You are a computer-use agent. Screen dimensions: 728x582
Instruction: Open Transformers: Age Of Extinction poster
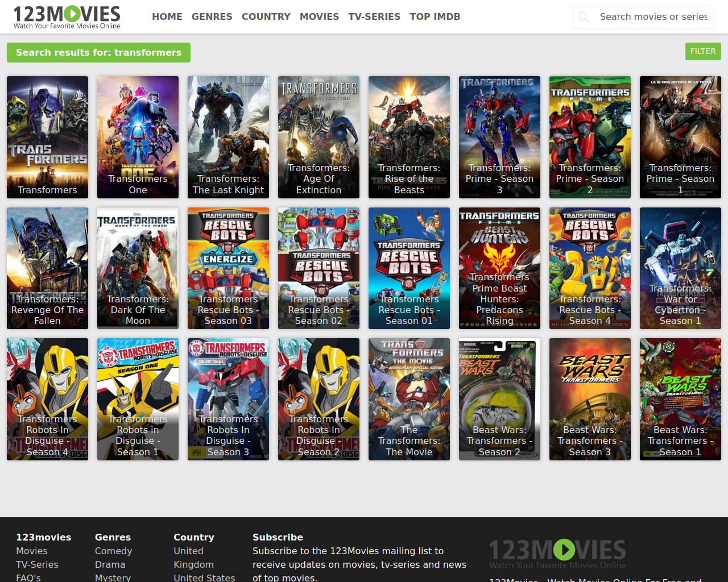click(318, 137)
